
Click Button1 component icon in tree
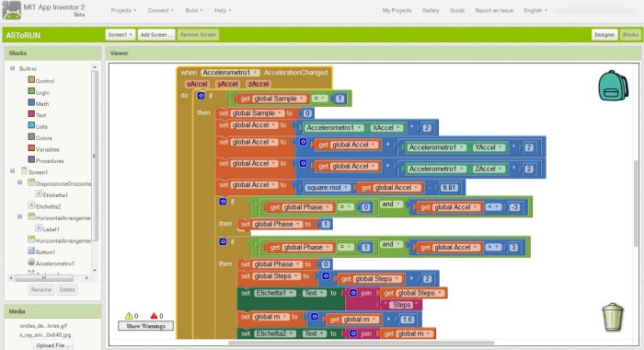point(31,251)
